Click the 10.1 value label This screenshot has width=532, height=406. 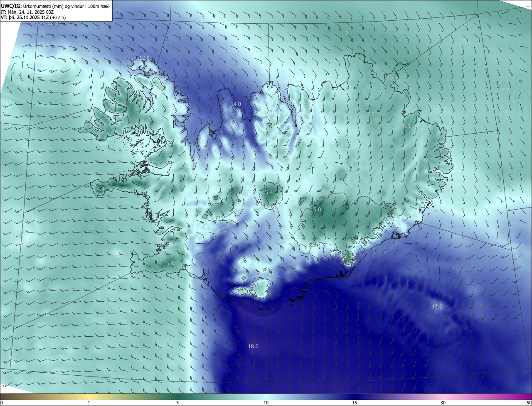pos(25,241)
